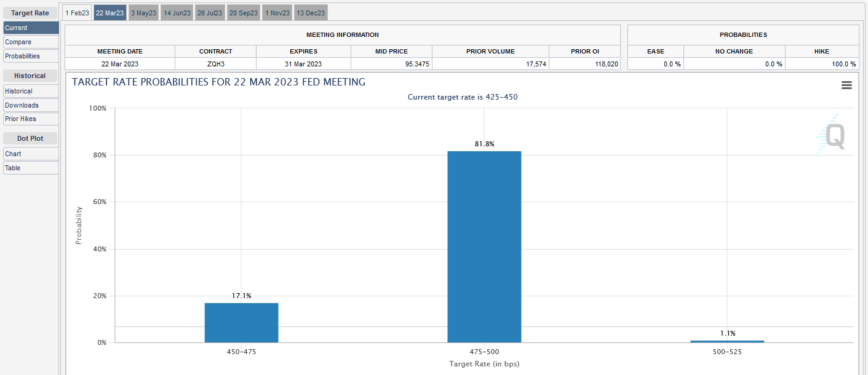Open the 20 Sep23 meeting tab

coord(244,13)
